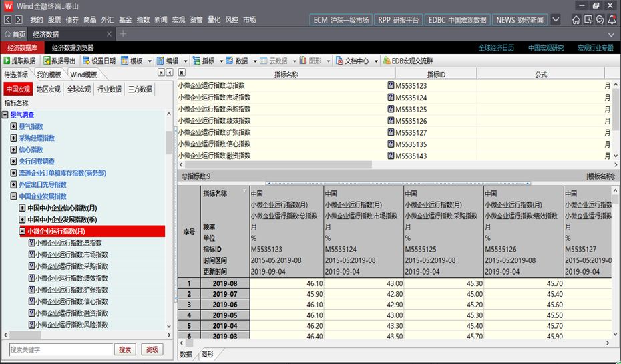Collapse the 景气调查 root node
The height and width of the screenshot is (364, 621).
click(x=5, y=115)
